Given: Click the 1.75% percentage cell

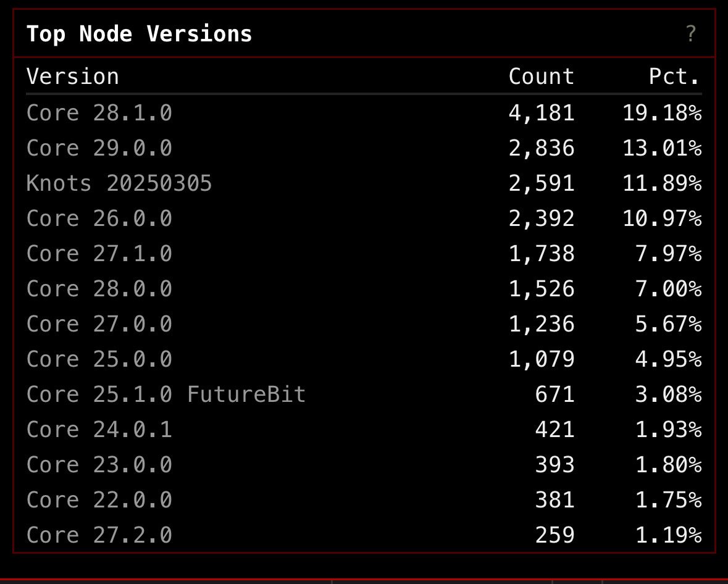Looking at the screenshot, I should click(x=669, y=499).
